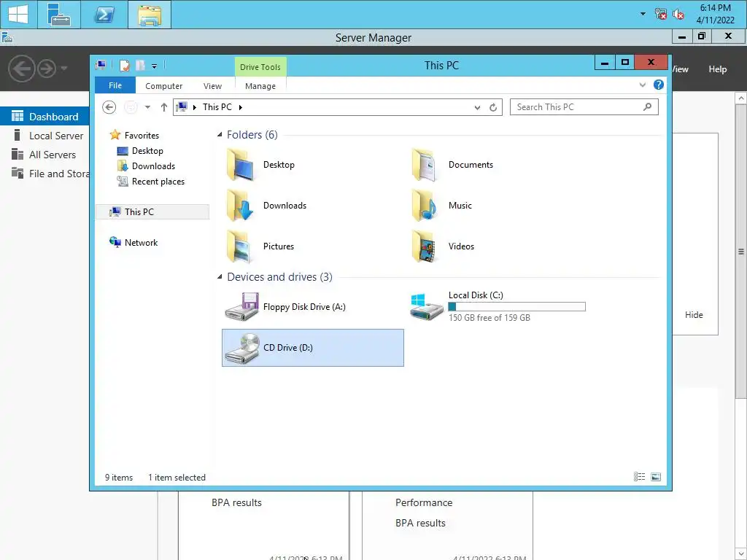The image size is (747, 560).
Task: Switch to the View ribbon tab
Action: click(x=212, y=86)
